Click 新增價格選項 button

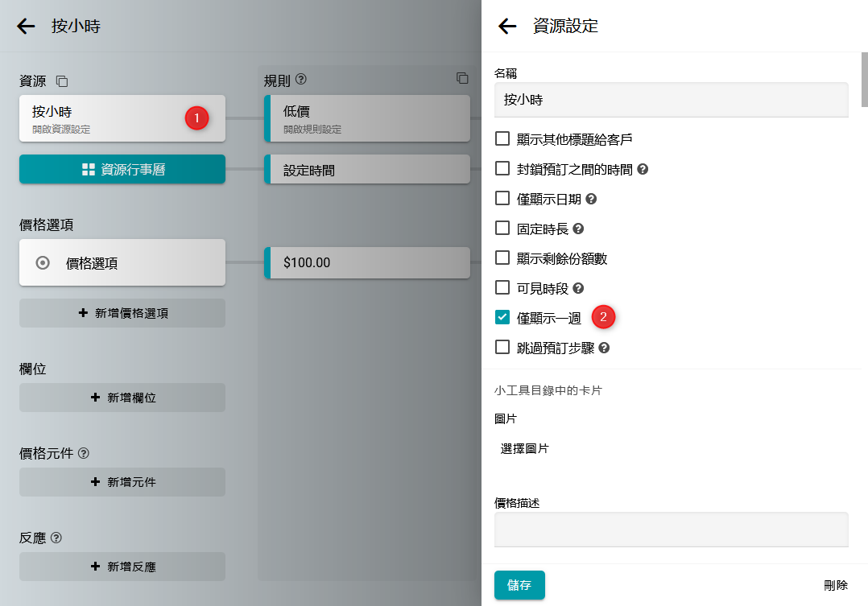[x=122, y=313]
